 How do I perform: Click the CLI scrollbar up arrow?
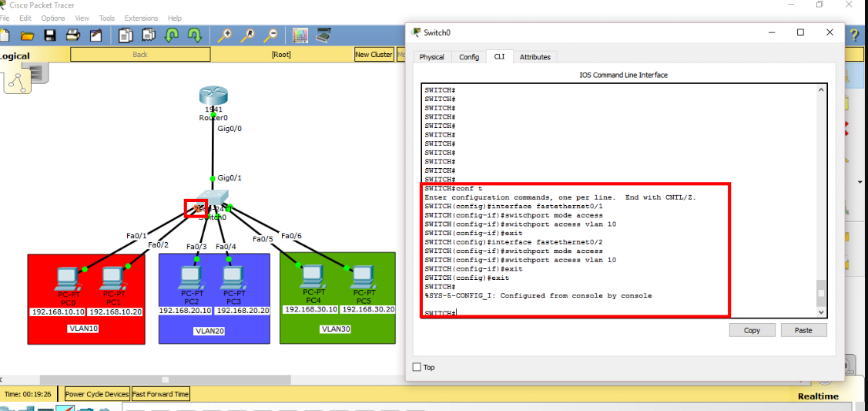point(821,89)
